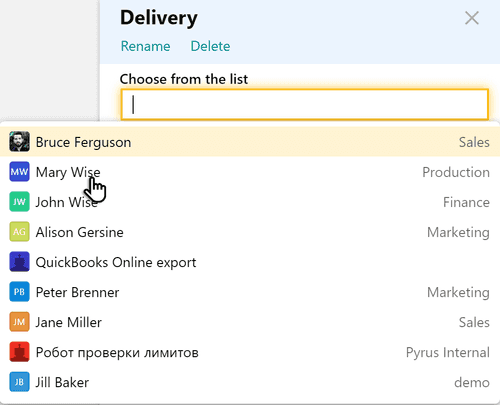Click the orange JM avatar icon

click(x=19, y=322)
